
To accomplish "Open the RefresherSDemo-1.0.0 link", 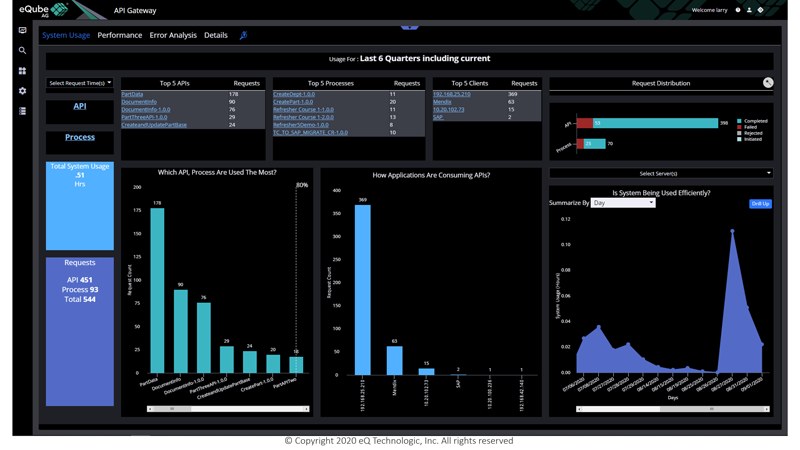I will tap(301, 124).
